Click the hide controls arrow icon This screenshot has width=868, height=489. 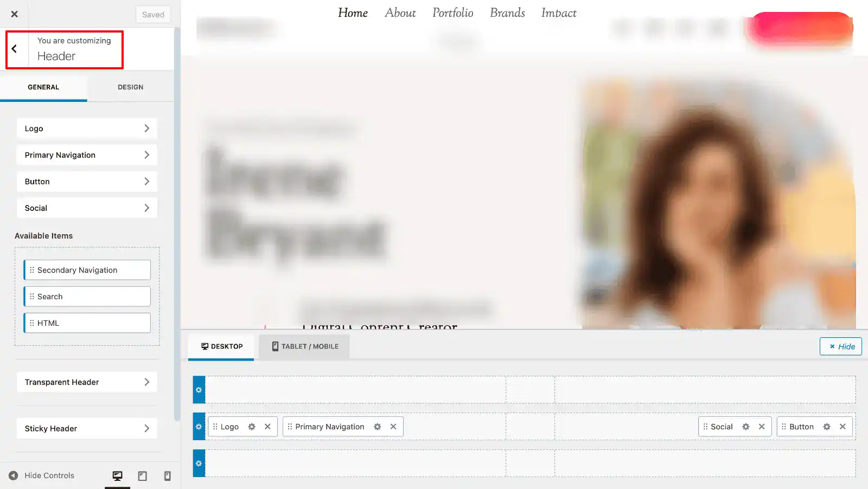pos(13,475)
